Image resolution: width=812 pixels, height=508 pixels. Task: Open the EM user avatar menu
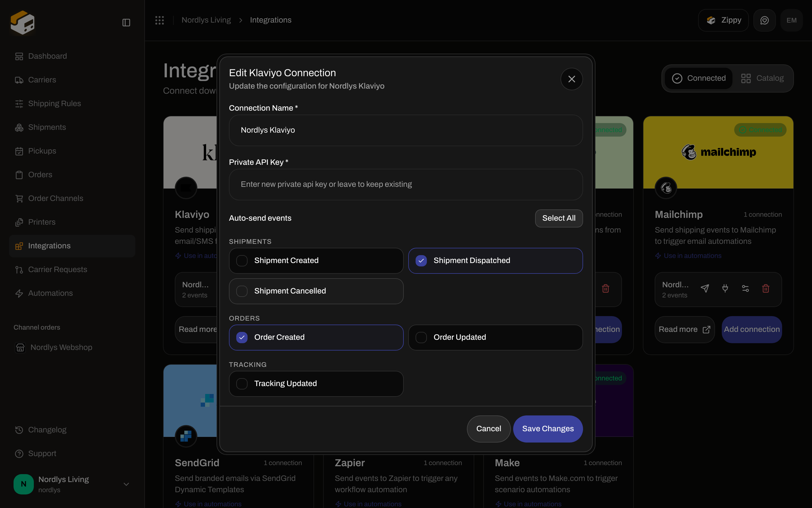(x=791, y=20)
